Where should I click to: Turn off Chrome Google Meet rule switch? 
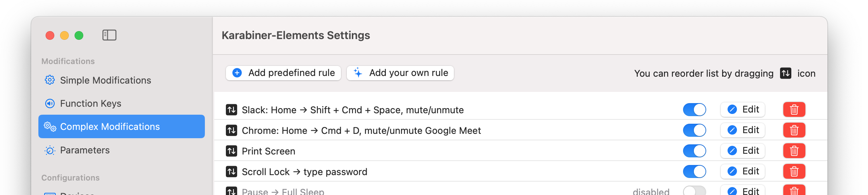[694, 130]
